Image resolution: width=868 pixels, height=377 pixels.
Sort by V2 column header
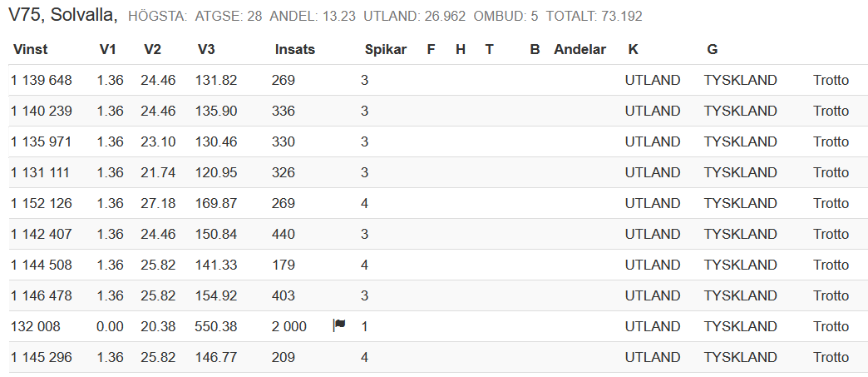pyautogui.click(x=152, y=49)
